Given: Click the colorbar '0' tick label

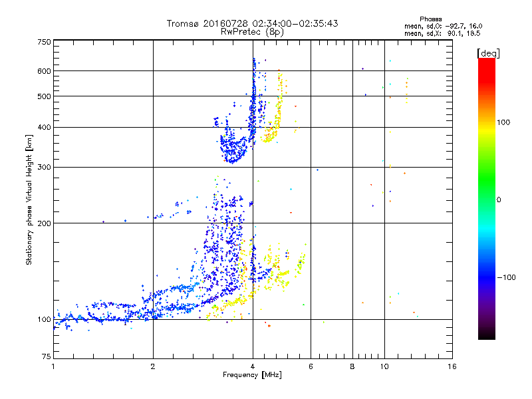Looking at the screenshot, I should tap(499, 200).
